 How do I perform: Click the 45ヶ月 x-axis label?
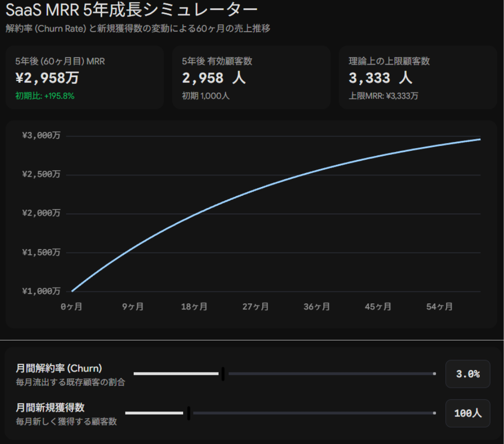378,307
